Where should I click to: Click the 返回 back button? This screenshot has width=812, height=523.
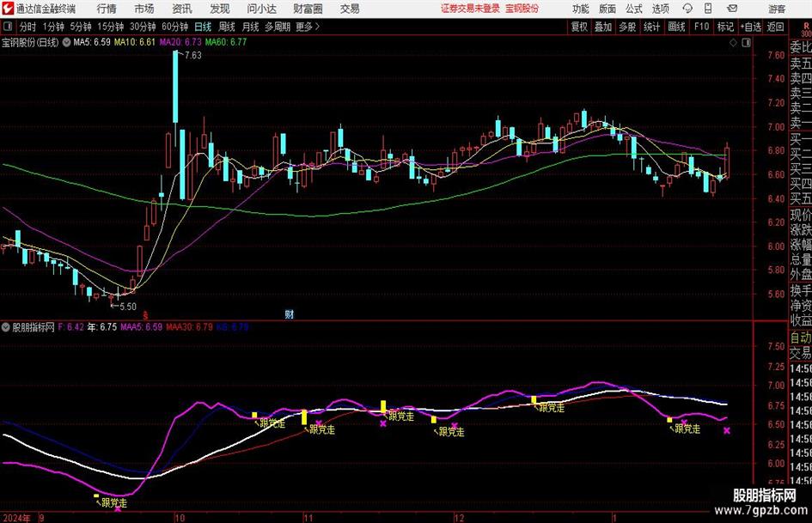pos(775,27)
